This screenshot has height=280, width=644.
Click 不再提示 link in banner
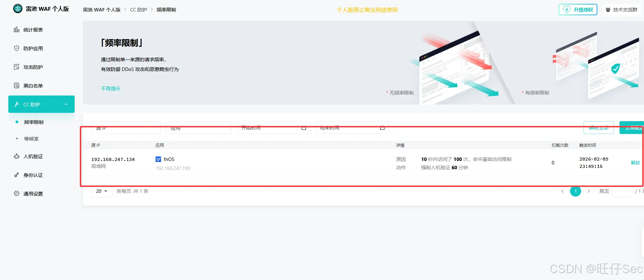(x=111, y=89)
